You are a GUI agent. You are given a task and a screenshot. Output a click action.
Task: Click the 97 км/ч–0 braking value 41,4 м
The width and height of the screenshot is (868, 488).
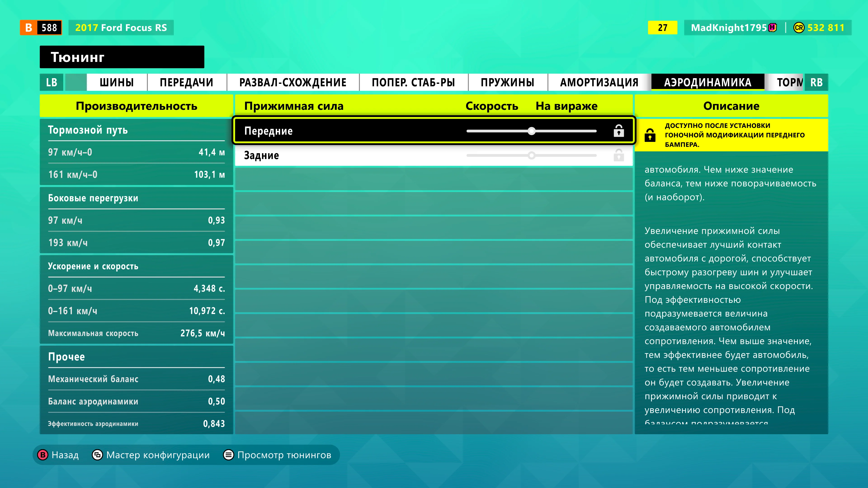tap(212, 152)
